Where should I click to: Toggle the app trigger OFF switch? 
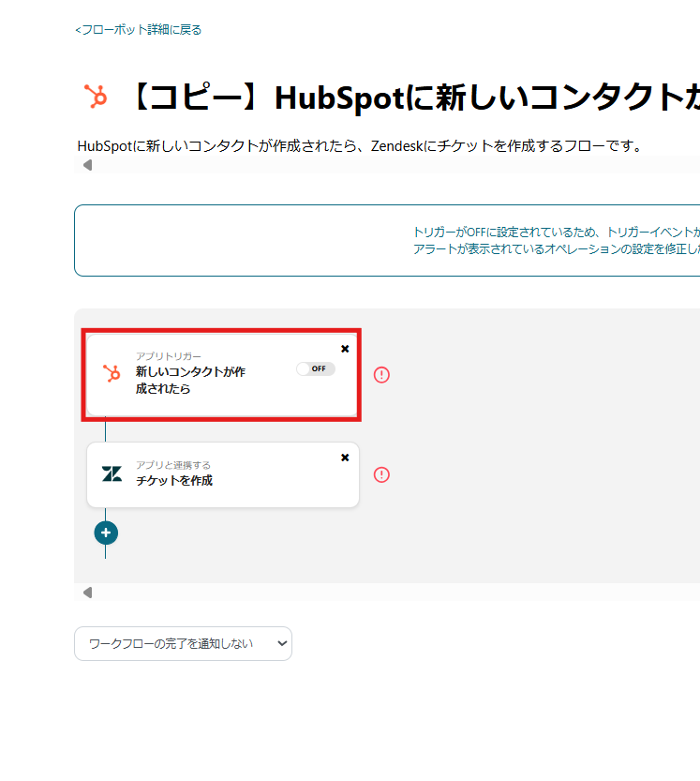click(x=316, y=369)
